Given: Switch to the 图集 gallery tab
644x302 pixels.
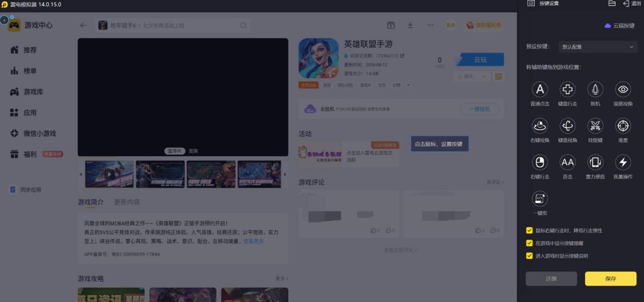Looking at the screenshot, I should pos(194,151).
